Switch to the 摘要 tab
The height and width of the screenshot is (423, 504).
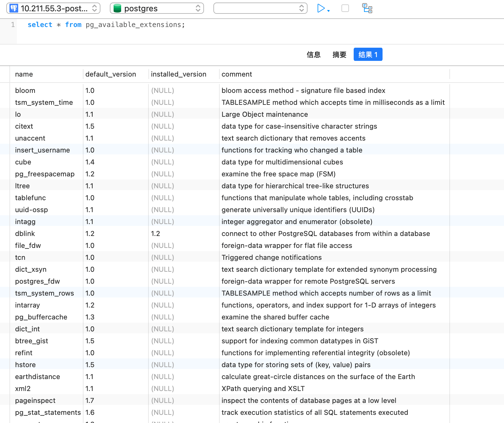339,55
